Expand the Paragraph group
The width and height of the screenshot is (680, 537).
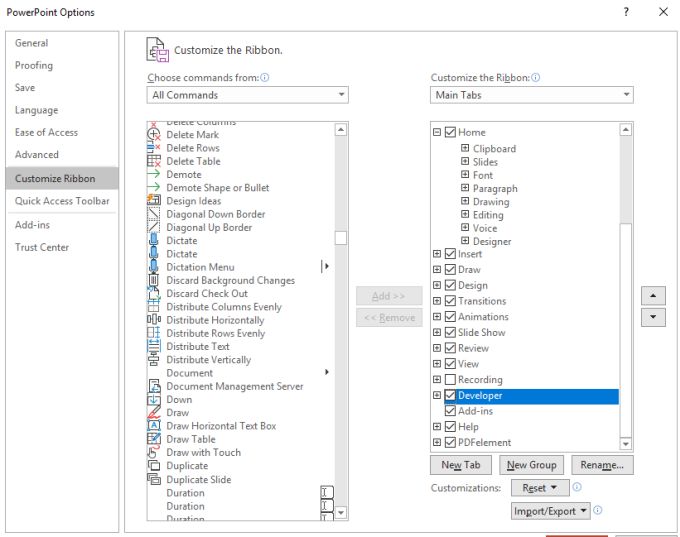tap(465, 188)
